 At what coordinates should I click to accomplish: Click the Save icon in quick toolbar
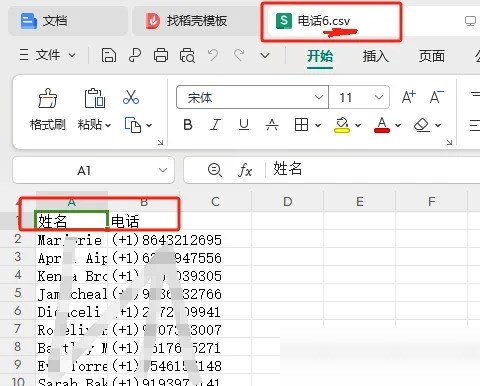click(x=109, y=55)
